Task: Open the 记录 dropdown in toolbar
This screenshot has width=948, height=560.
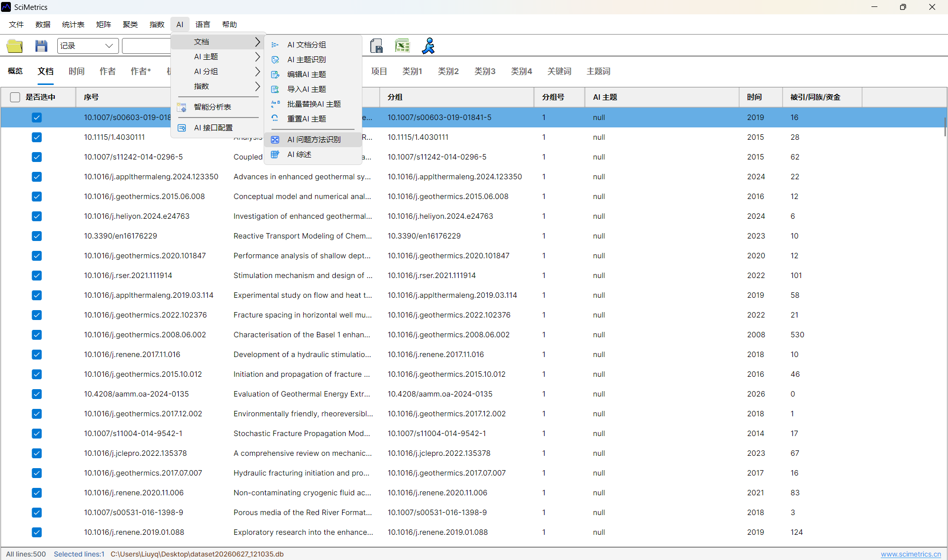Action: pos(88,46)
